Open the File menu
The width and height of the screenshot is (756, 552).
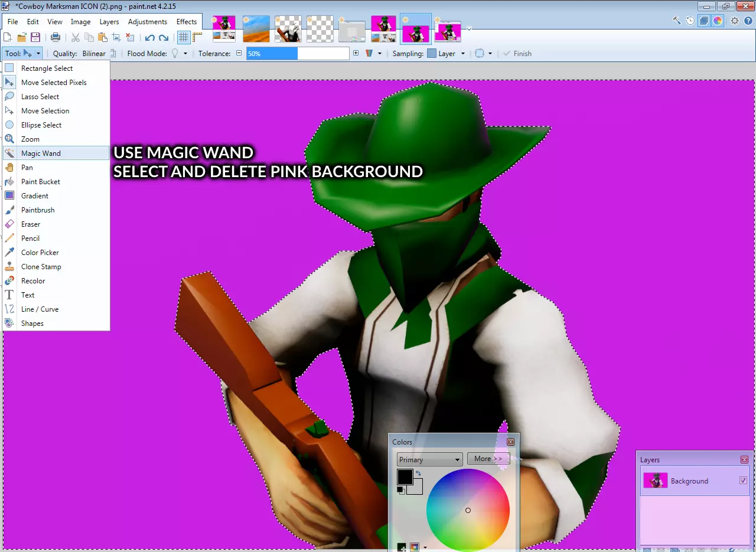click(x=13, y=22)
